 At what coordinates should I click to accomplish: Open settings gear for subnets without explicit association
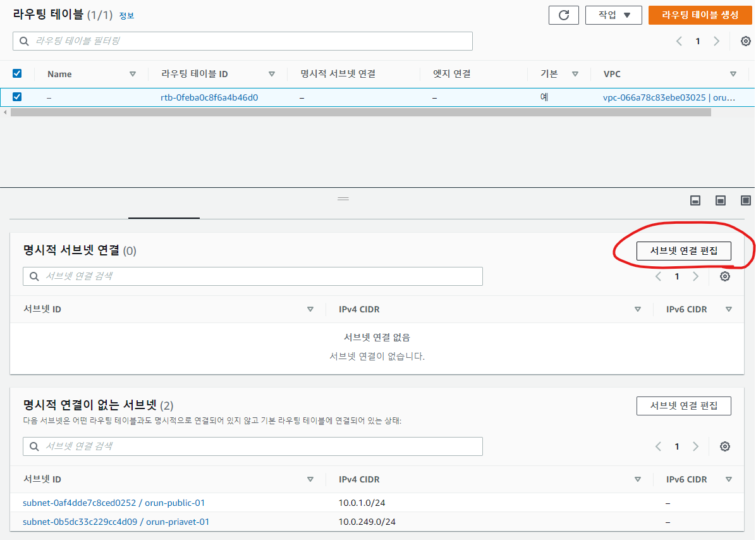724,446
